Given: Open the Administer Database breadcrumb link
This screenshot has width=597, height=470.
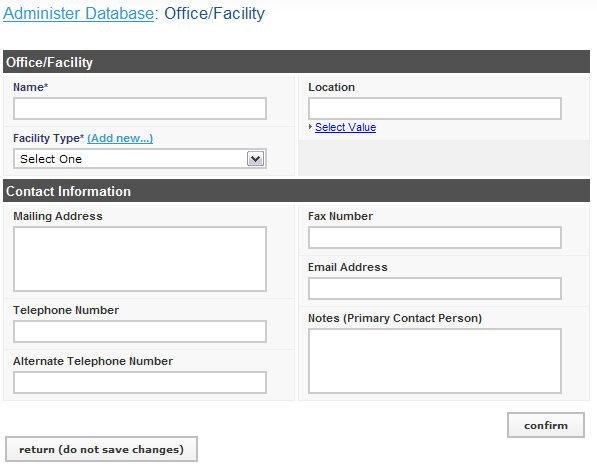Looking at the screenshot, I should (x=78, y=13).
